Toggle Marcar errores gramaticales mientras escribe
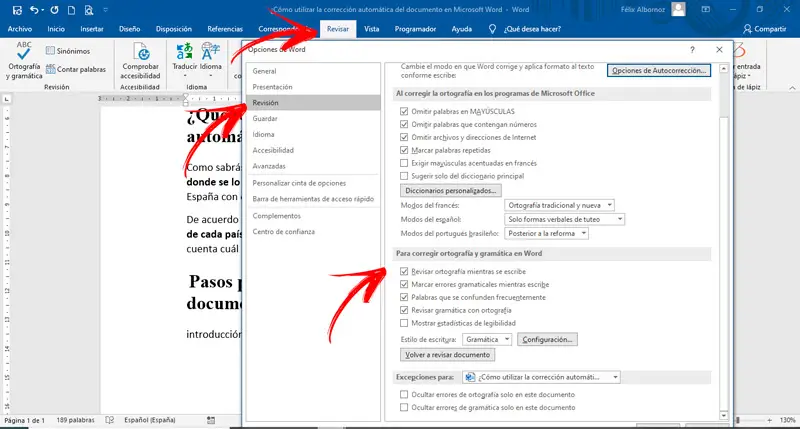This screenshot has height=429, width=800. pyautogui.click(x=404, y=284)
